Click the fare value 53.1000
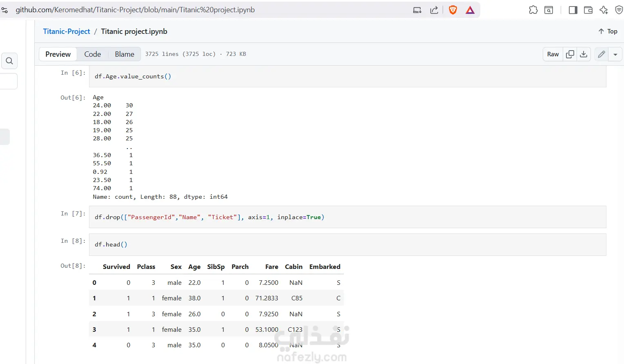 [267, 330]
